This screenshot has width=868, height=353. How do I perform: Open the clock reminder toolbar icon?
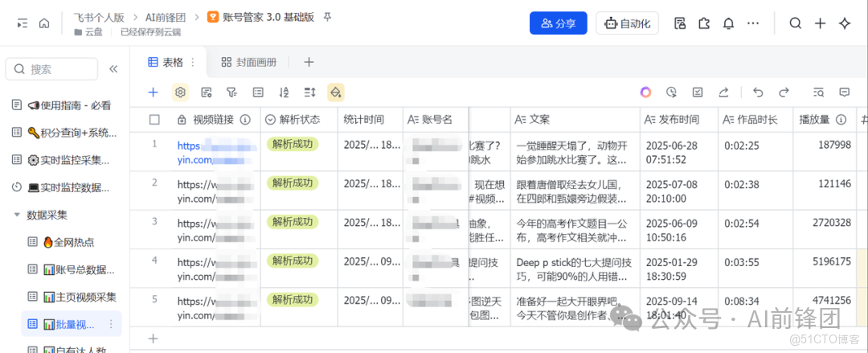(x=671, y=92)
